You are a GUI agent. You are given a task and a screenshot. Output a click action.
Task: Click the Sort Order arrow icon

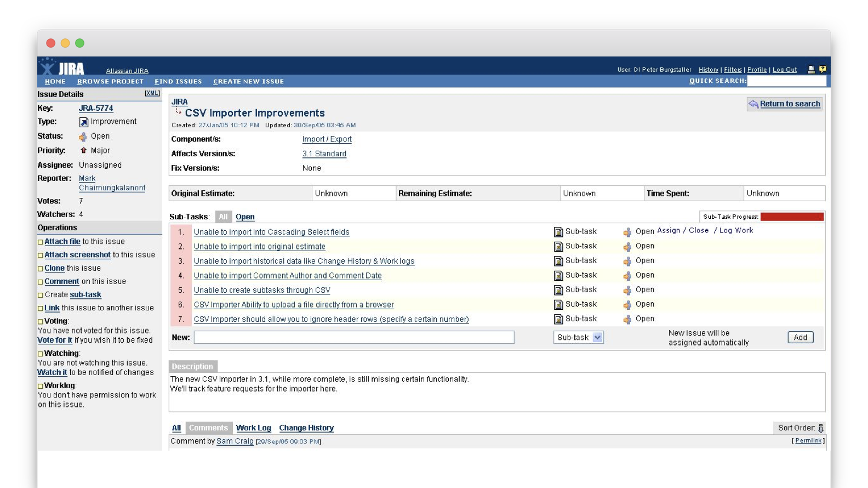[820, 428]
